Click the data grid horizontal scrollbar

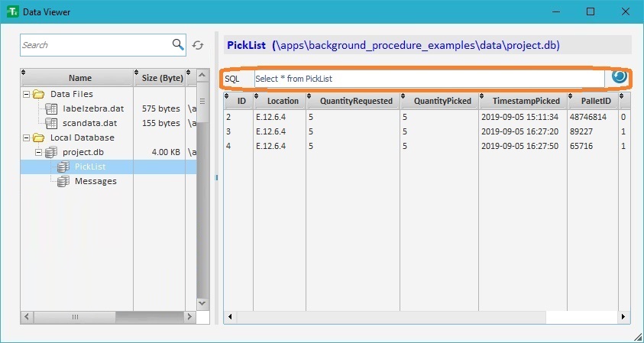pos(382,317)
